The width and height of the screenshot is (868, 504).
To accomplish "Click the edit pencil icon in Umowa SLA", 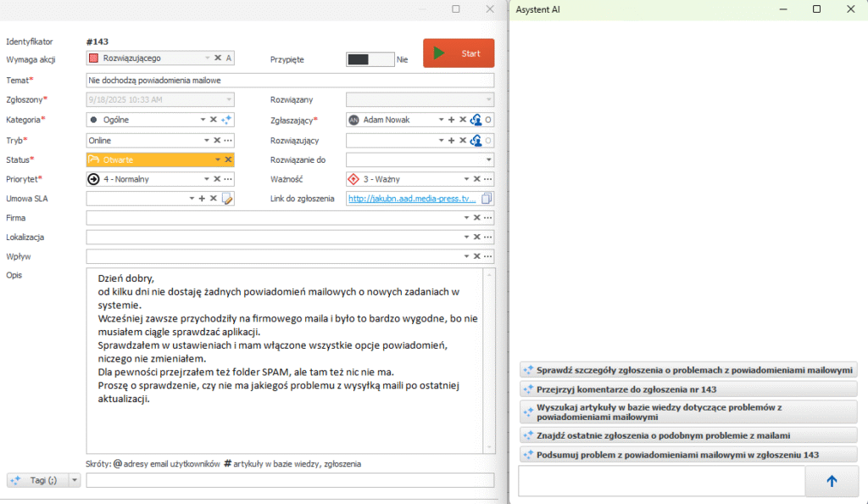I will (227, 199).
